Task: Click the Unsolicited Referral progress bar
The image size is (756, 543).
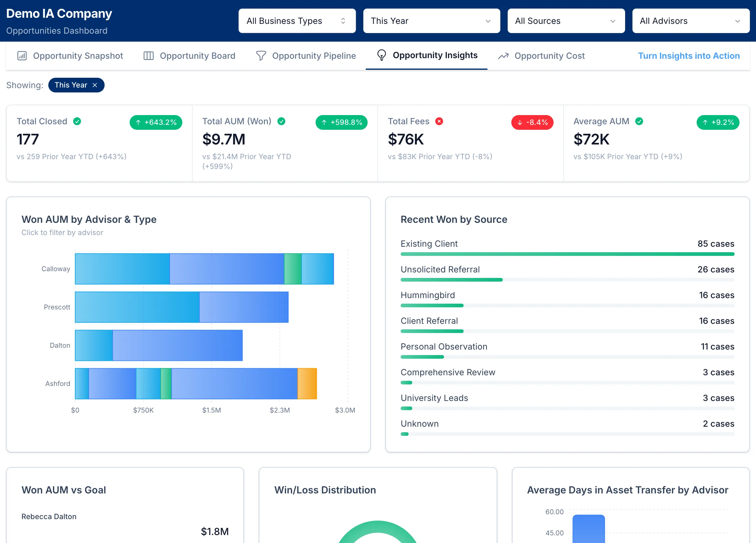Action: coord(567,280)
